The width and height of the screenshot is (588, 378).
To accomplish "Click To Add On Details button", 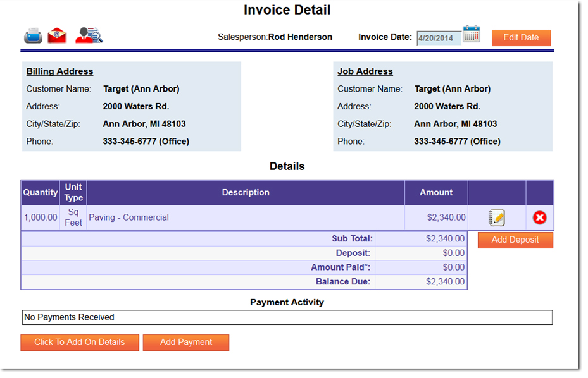I will (x=80, y=343).
